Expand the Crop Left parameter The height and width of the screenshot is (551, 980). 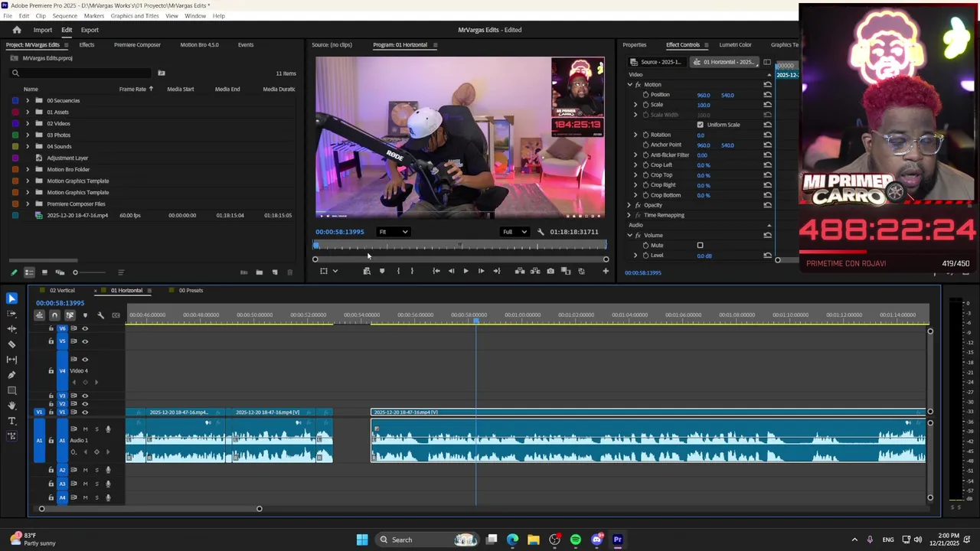pos(635,165)
